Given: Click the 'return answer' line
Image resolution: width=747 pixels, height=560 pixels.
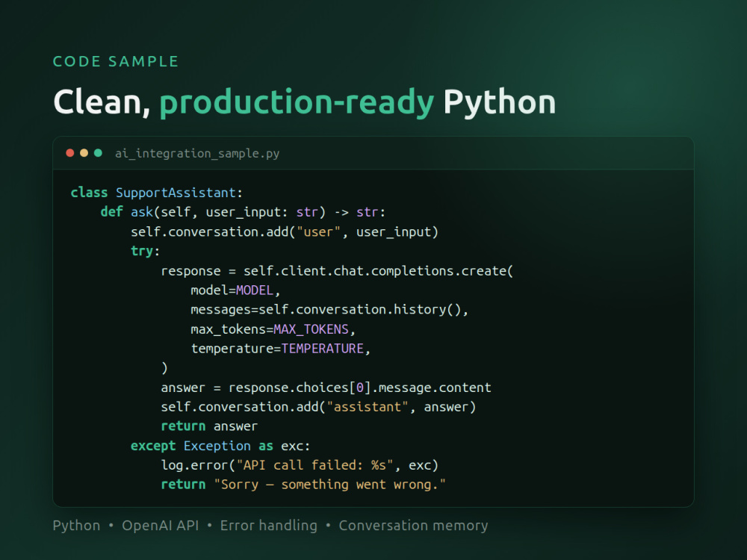Looking at the screenshot, I should click(x=209, y=426).
